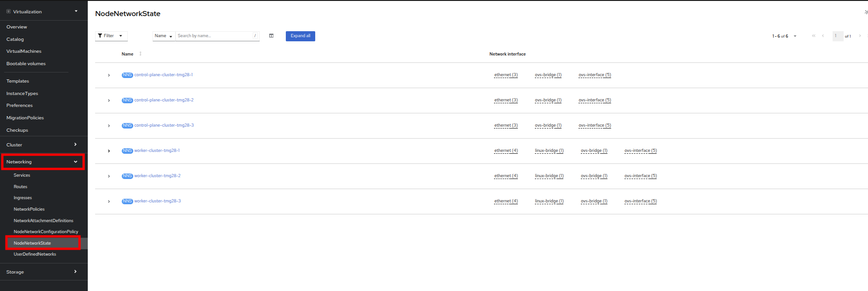The image size is (868, 291).
Task: Click NNS badge for control-plane-cluster-tmg28-1
Action: point(127,75)
